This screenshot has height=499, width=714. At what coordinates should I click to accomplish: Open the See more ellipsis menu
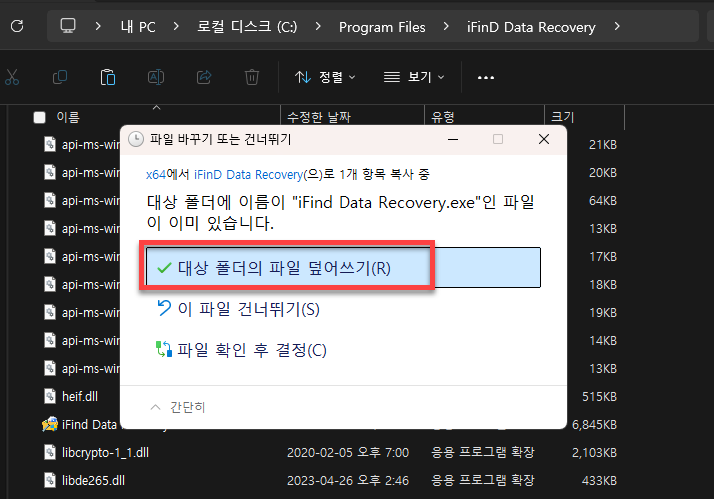[x=486, y=77]
